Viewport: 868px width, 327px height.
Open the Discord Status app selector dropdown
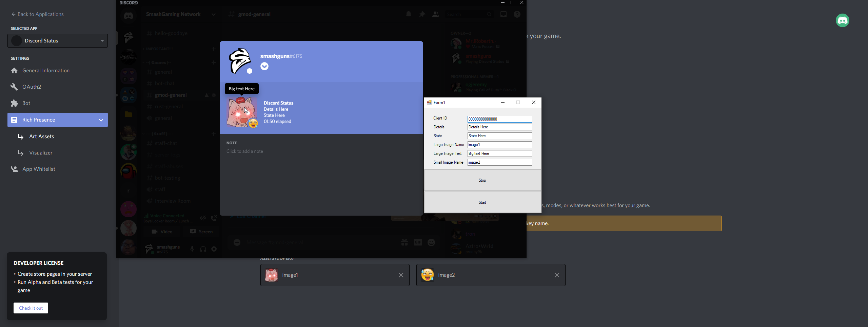pyautogui.click(x=58, y=41)
